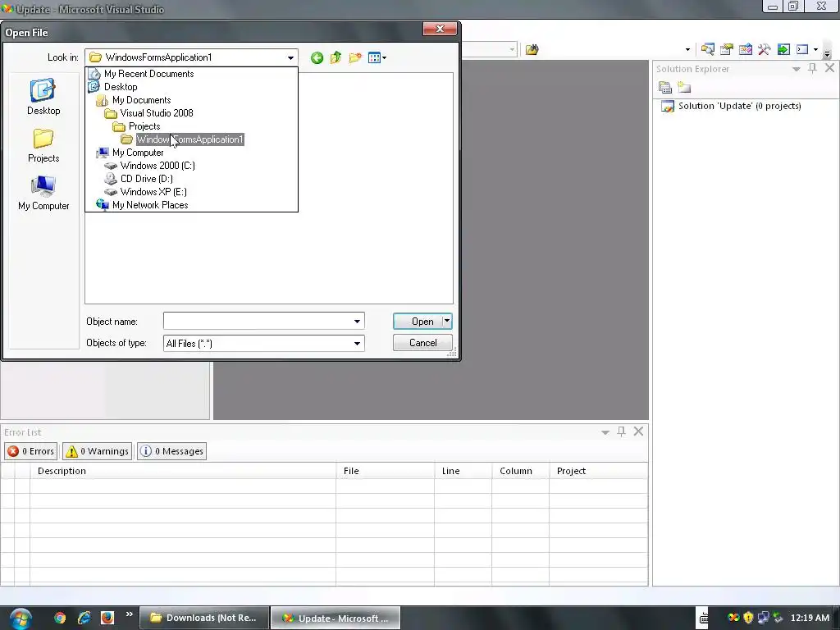Open the Start Page toolbar icon
Screen dimensions: 840x630
tap(783, 49)
